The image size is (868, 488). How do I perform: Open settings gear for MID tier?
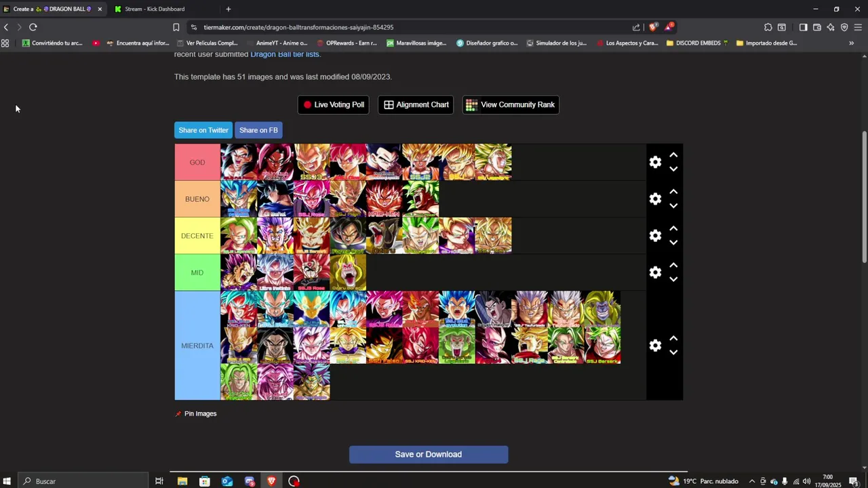[655, 272]
